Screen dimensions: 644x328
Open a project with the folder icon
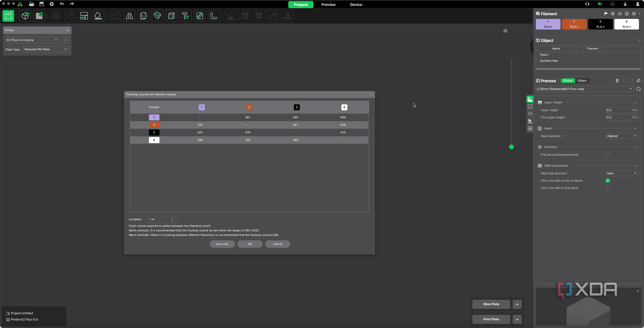31,4
